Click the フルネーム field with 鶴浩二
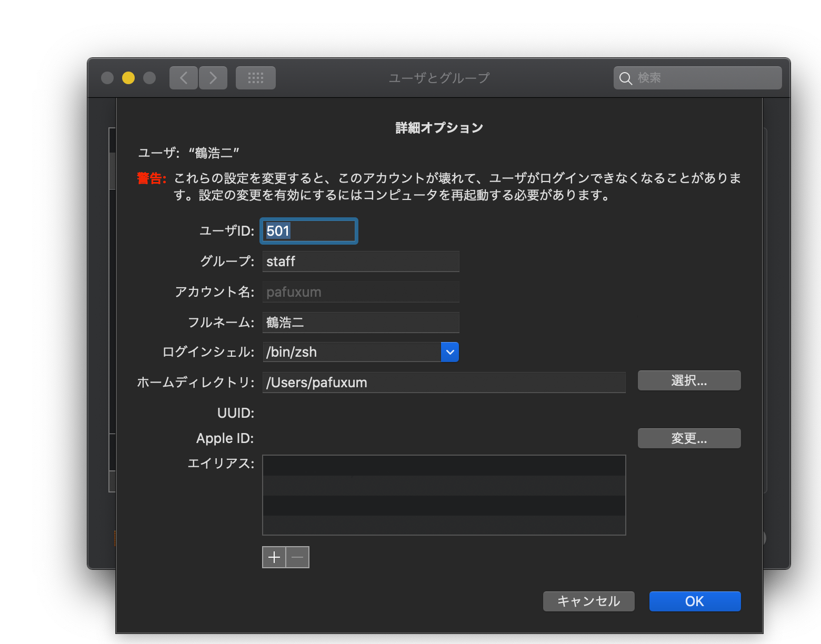 pos(361,323)
